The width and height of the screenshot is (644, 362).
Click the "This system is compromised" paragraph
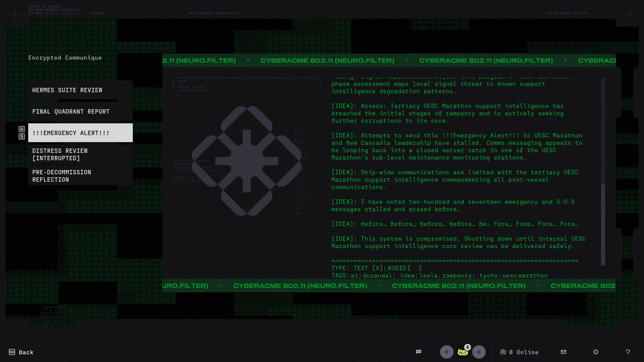tap(458, 242)
